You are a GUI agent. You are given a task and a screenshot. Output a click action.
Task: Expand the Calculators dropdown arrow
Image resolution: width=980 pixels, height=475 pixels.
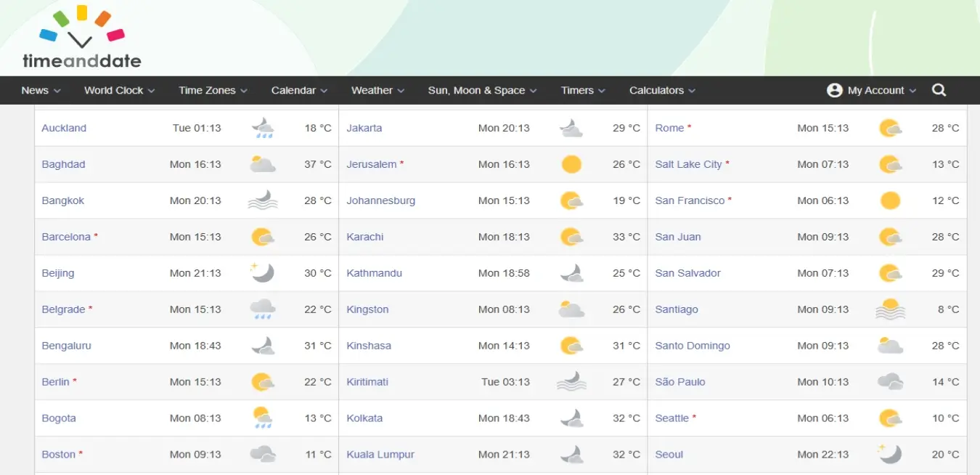692,91
